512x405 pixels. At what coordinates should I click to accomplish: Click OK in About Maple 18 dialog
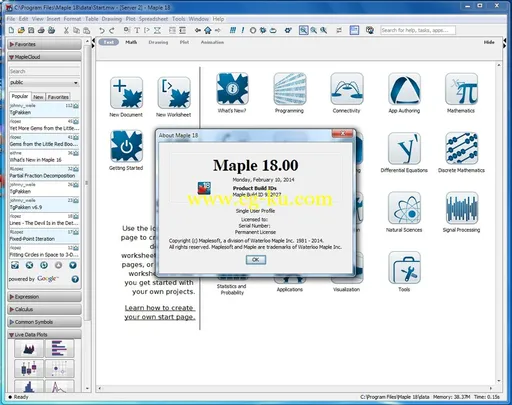coord(256,259)
